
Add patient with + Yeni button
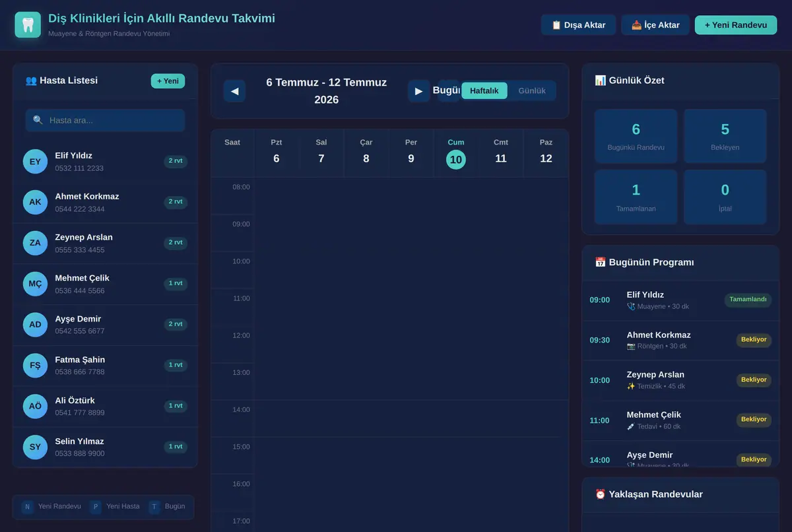168,81
